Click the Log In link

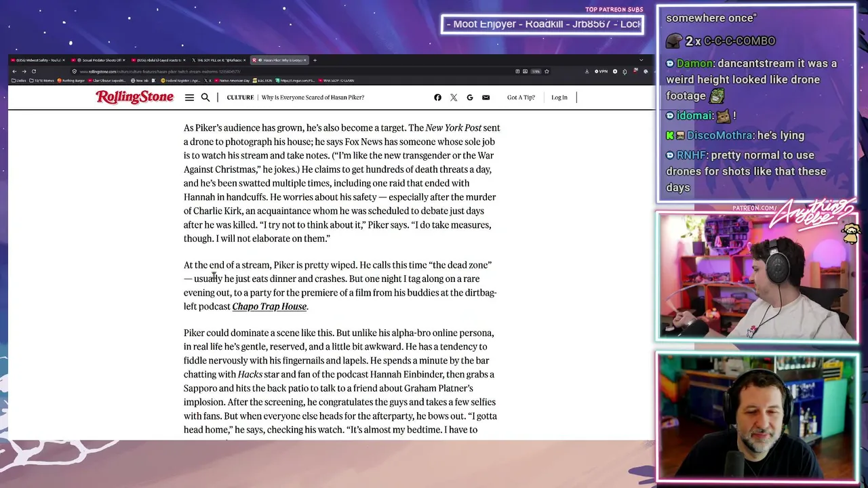tap(559, 98)
